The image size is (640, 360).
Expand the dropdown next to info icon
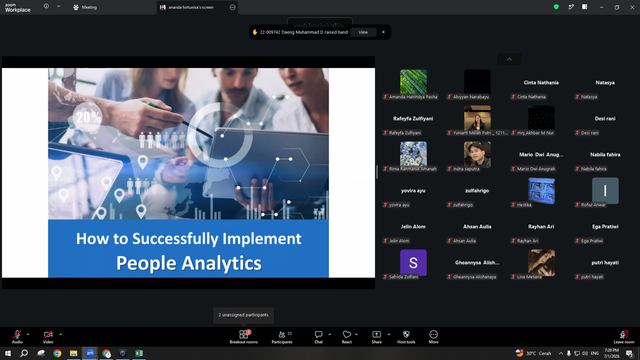pyautogui.click(x=58, y=7)
